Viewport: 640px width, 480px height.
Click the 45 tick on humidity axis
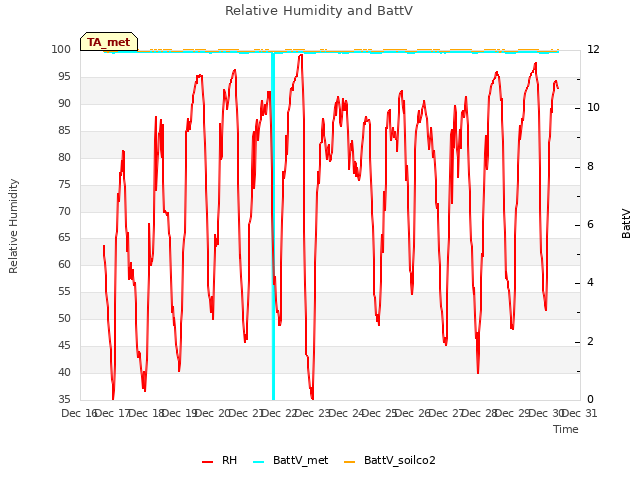click(x=64, y=345)
